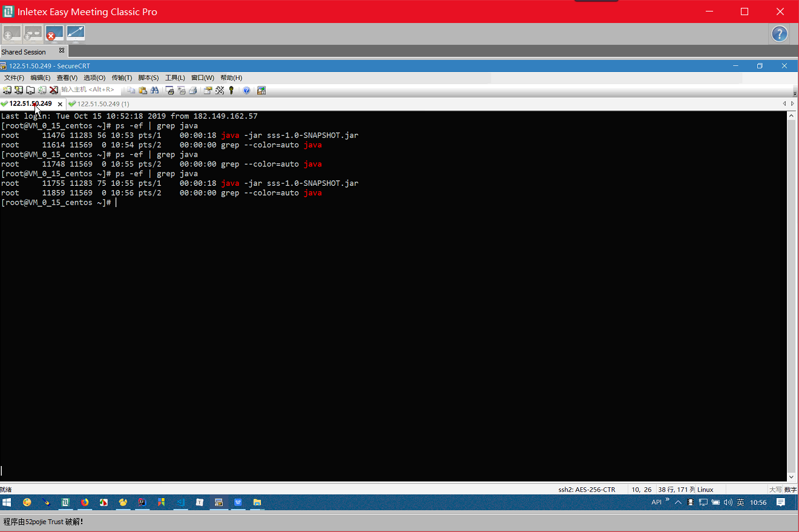
Task: Click SecureCRT Connect in Tab icon
Action: click(30, 90)
